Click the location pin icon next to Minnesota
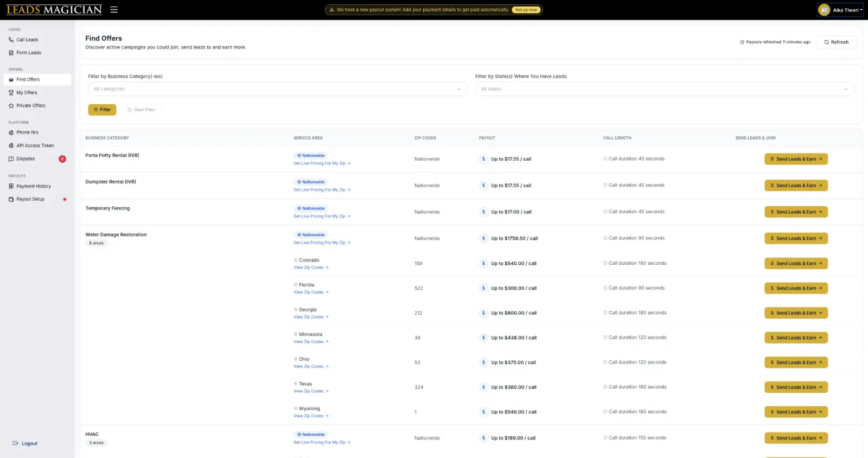The height and width of the screenshot is (458, 868). point(296,334)
